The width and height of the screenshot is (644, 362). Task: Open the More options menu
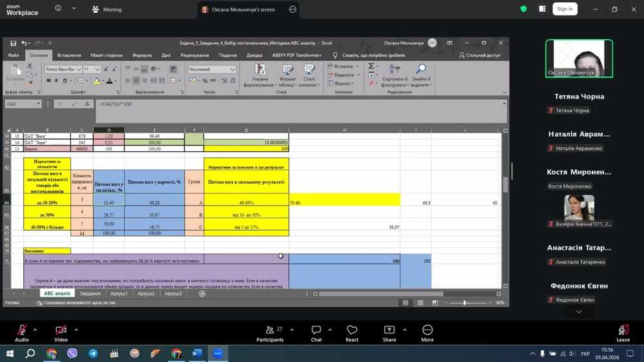click(427, 330)
